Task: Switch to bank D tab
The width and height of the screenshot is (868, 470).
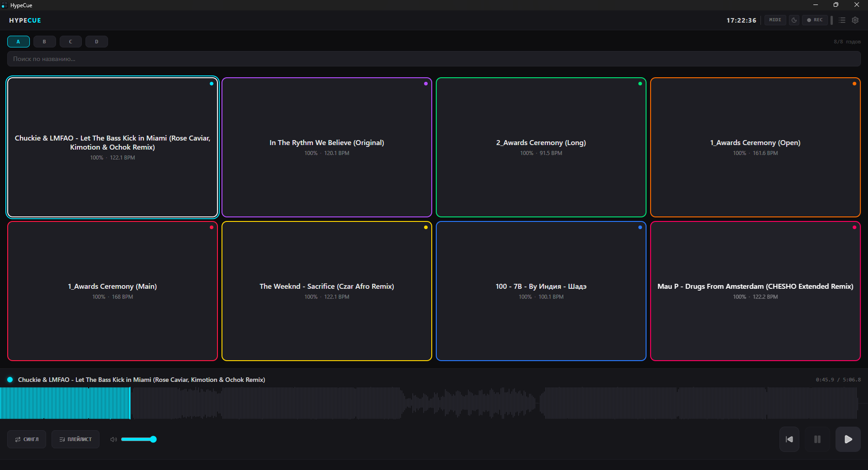Action: click(96, 42)
